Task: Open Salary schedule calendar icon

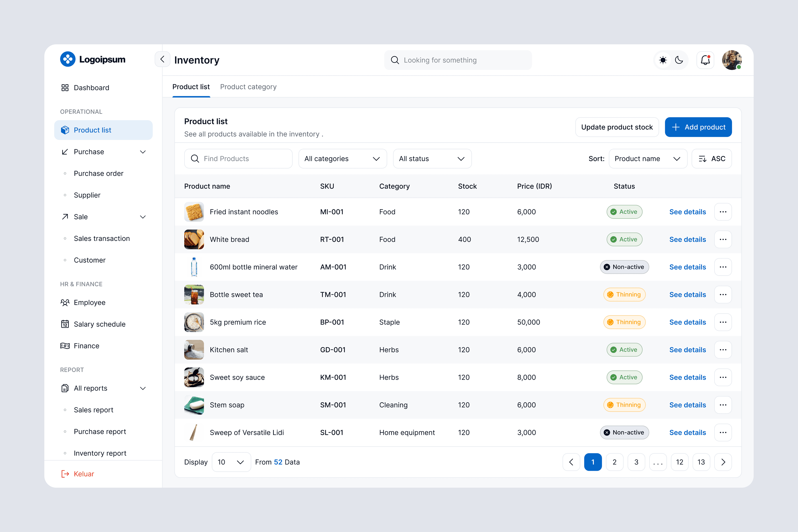Action: click(65, 324)
